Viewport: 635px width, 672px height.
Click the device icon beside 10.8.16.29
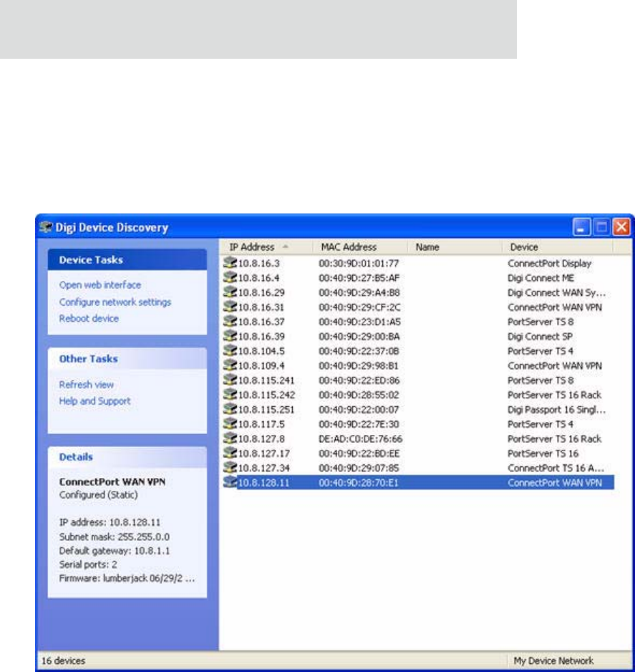231,292
